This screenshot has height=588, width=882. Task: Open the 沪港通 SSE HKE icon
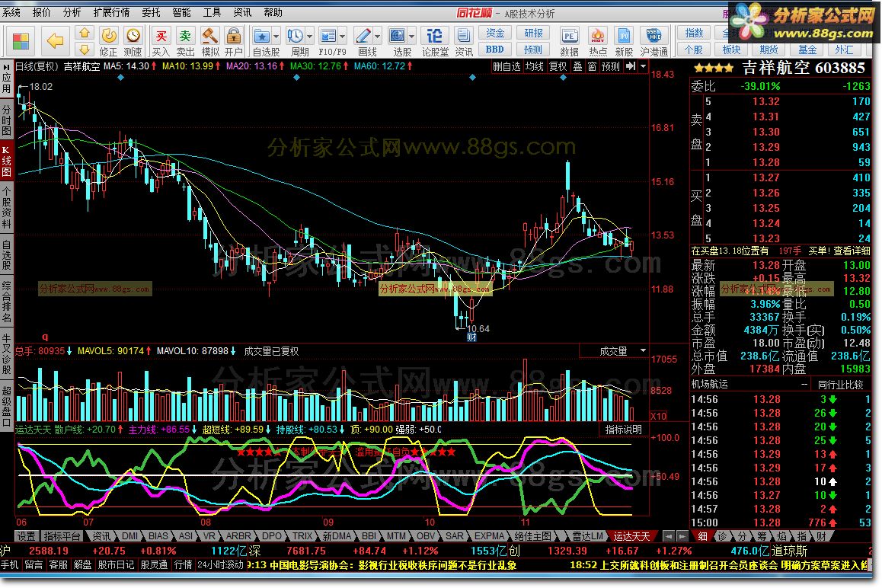654,36
